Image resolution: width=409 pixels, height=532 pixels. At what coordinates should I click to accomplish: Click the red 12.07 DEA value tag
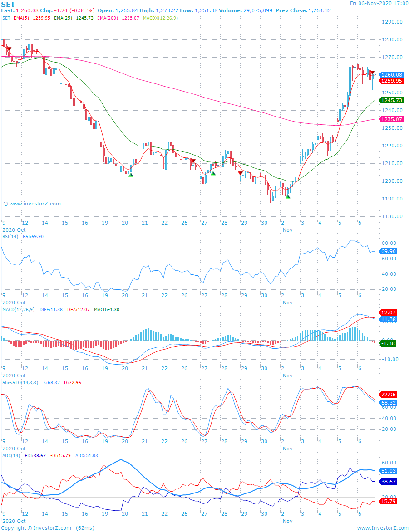point(388,312)
